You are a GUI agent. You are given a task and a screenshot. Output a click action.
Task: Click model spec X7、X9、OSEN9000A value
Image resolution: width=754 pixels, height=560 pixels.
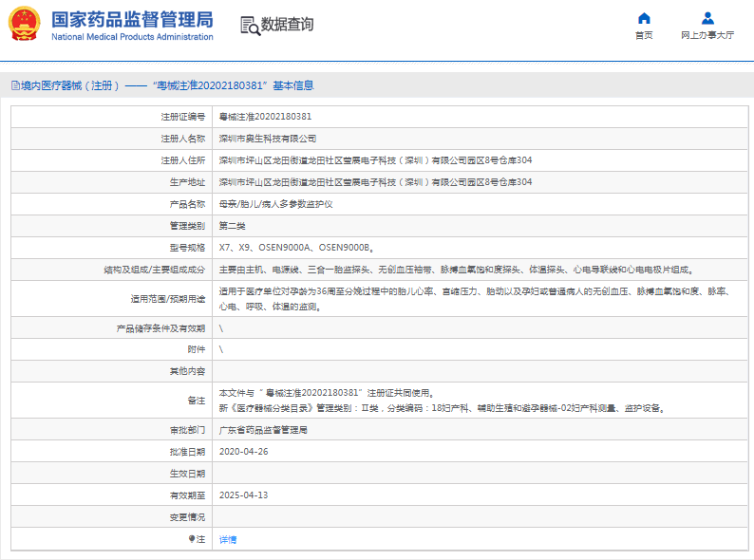pyautogui.click(x=295, y=248)
